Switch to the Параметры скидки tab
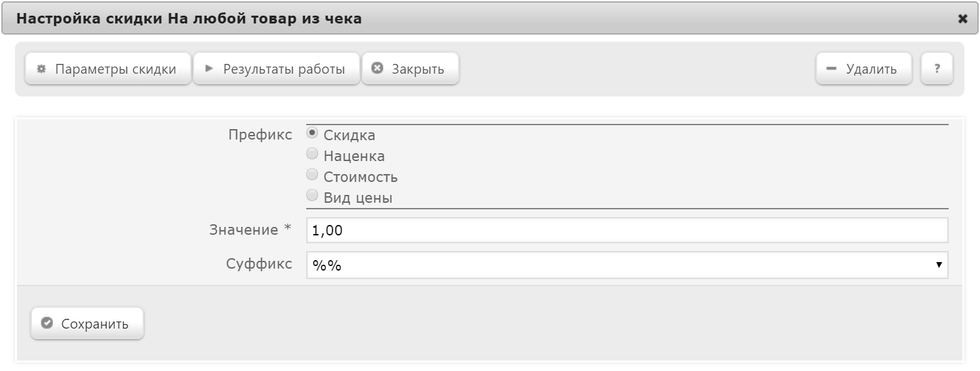Image resolution: width=980 pixels, height=371 pixels. (108, 69)
